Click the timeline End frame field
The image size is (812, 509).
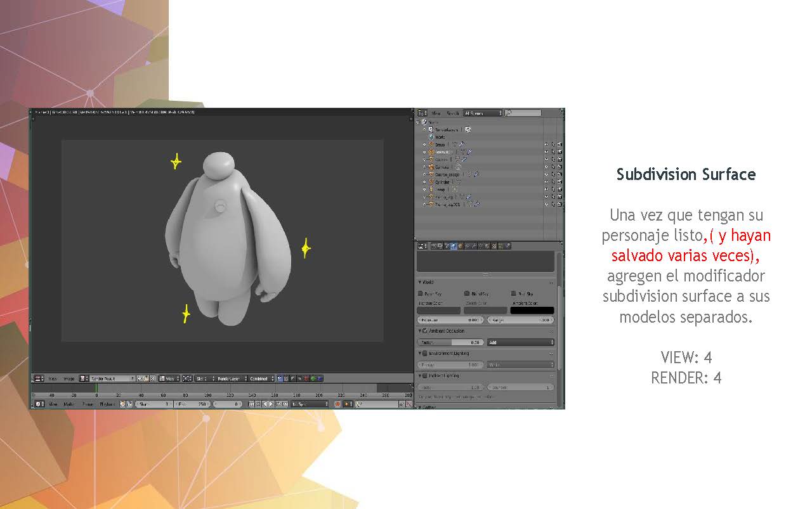coord(191,404)
